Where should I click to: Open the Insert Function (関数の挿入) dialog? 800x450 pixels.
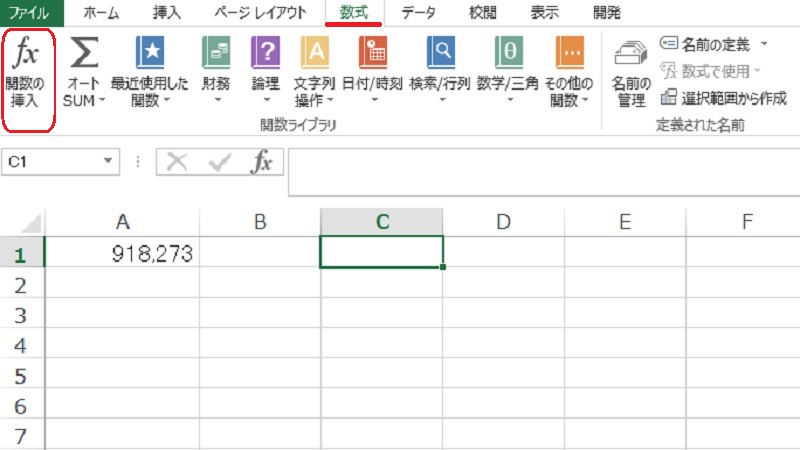[x=29, y=79]
